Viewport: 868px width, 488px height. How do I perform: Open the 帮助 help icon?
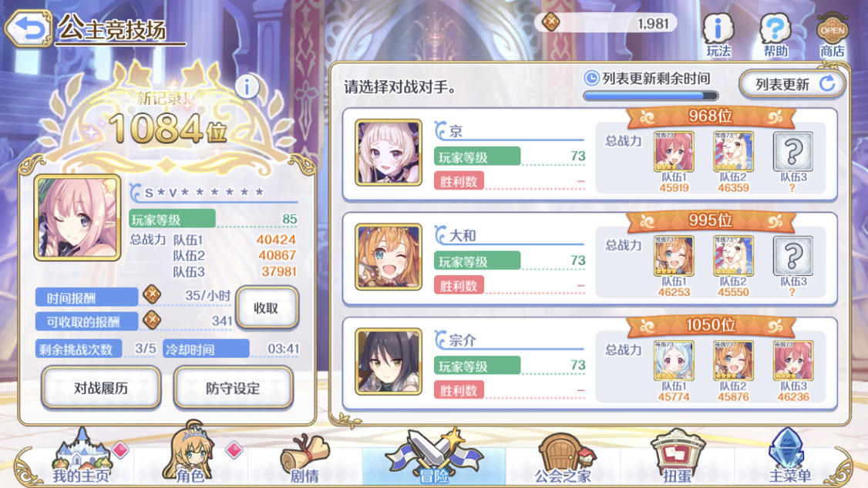pos(775,35)
